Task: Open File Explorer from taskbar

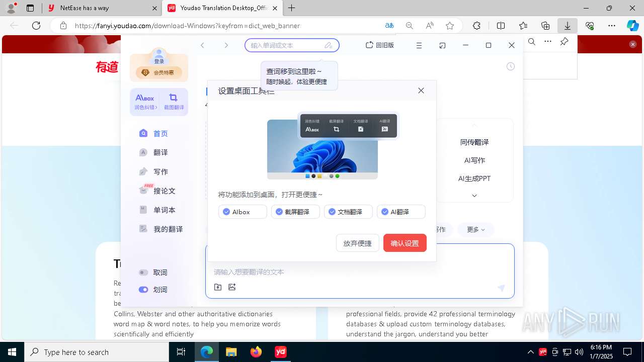Action: (231, 352)
